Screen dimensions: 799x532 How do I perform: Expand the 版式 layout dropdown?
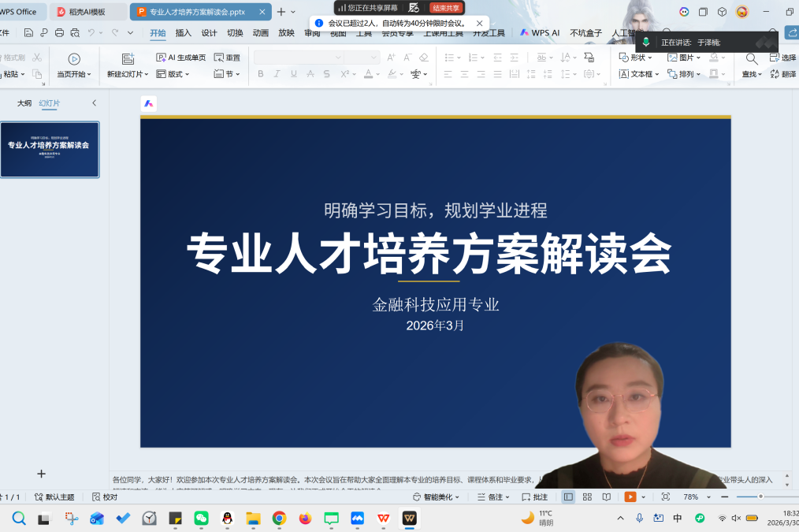click(x=173, y=74)
